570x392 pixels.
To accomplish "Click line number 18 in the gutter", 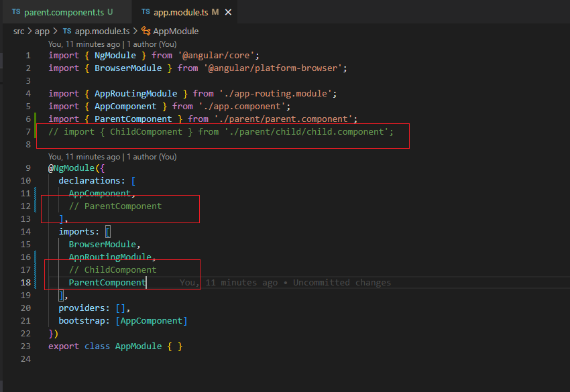I will point(26,283).
